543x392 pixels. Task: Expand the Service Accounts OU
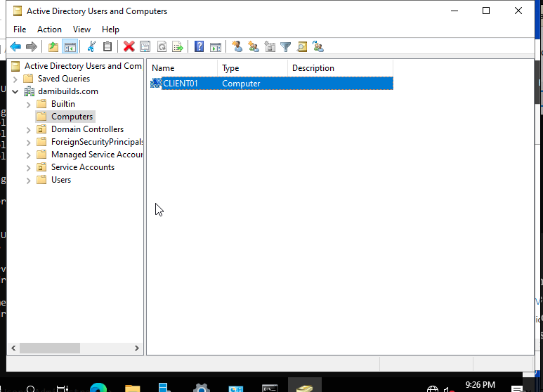[x=28, y=168]
